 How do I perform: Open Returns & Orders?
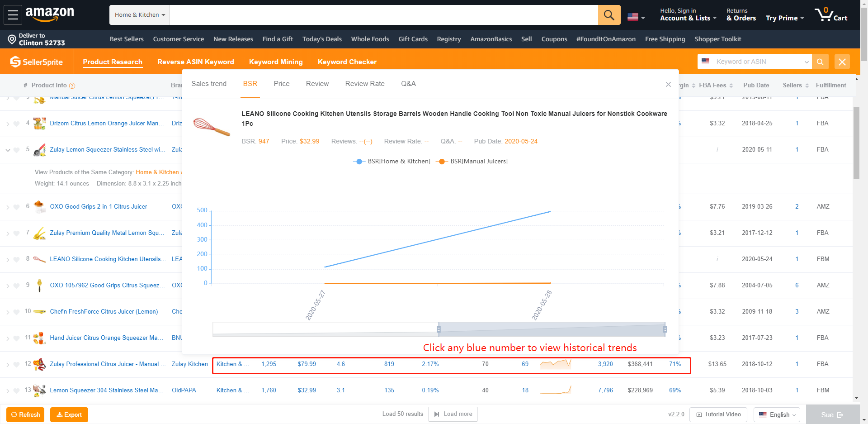(x=741, y=15)
